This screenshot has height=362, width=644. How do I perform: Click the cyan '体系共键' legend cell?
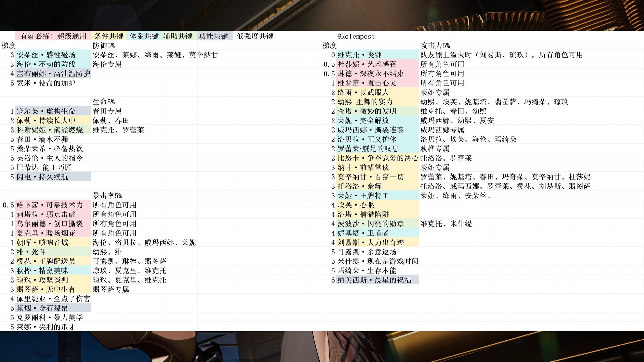pyautogui.click(x=144, y=36)
